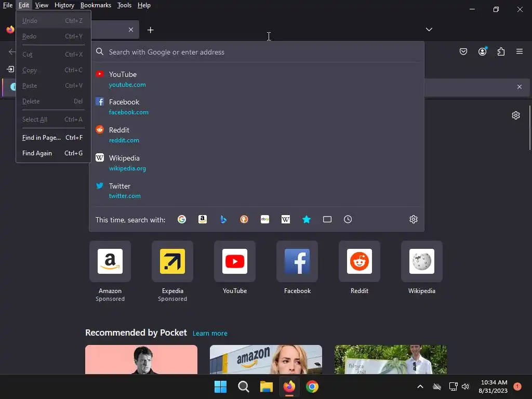The height and width of the screenshot is (399, 532).
Task: Close the current tab
Action: pos(131,30)
